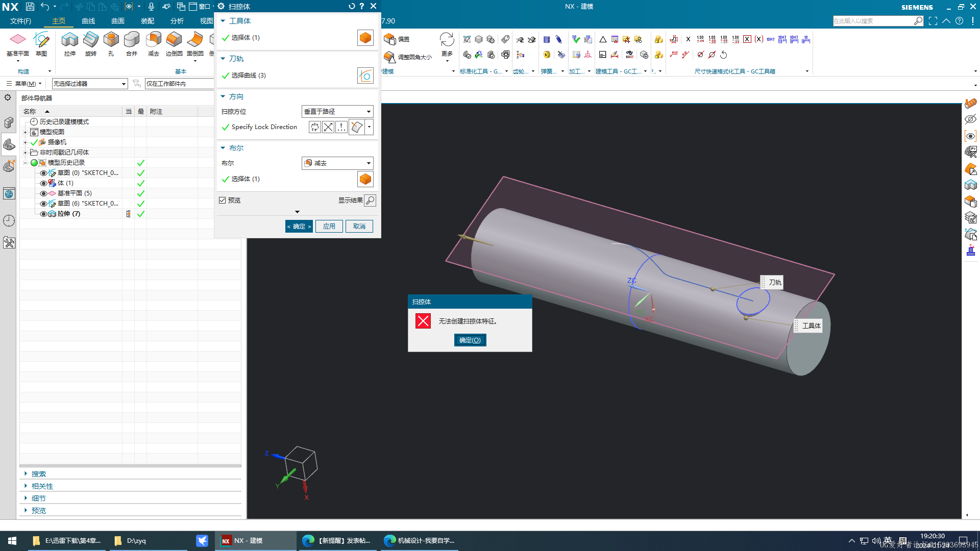
Task: Hide 基准平面 (5) with its eye icon
Action: 43,193
